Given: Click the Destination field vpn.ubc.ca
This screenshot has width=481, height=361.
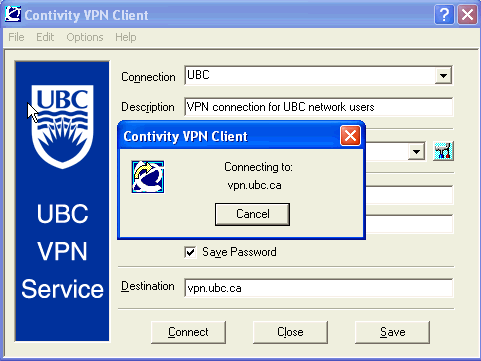Looking at the screenshot, I should point(319,288).
